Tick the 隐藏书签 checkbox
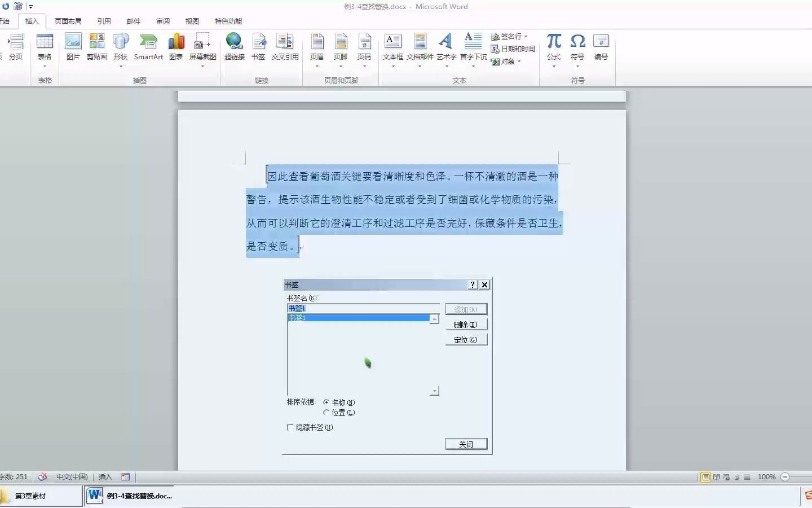Screen dimensions: 812x508 (x=290, y=427)
